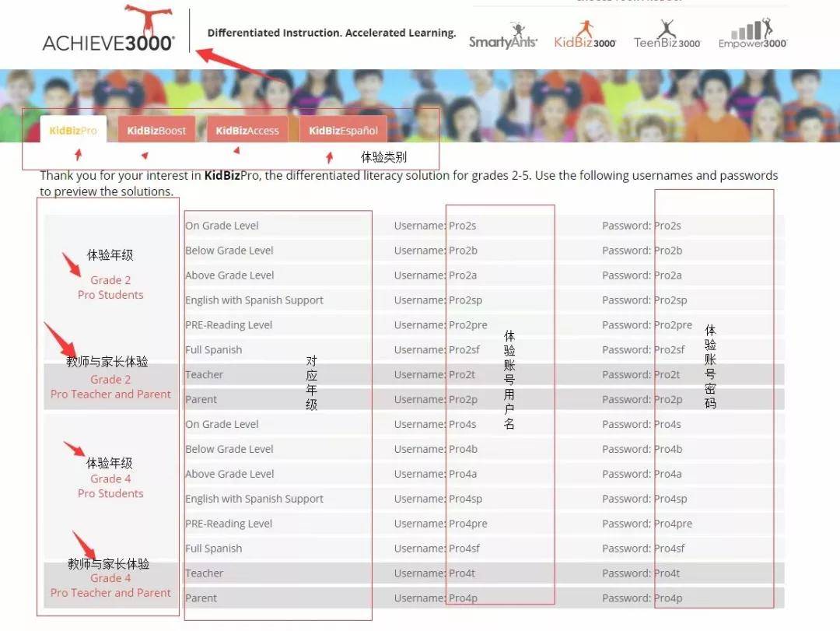Select username Pro4s
The height and width of the screenshot is (631, 840).
(x=462, y=424)
